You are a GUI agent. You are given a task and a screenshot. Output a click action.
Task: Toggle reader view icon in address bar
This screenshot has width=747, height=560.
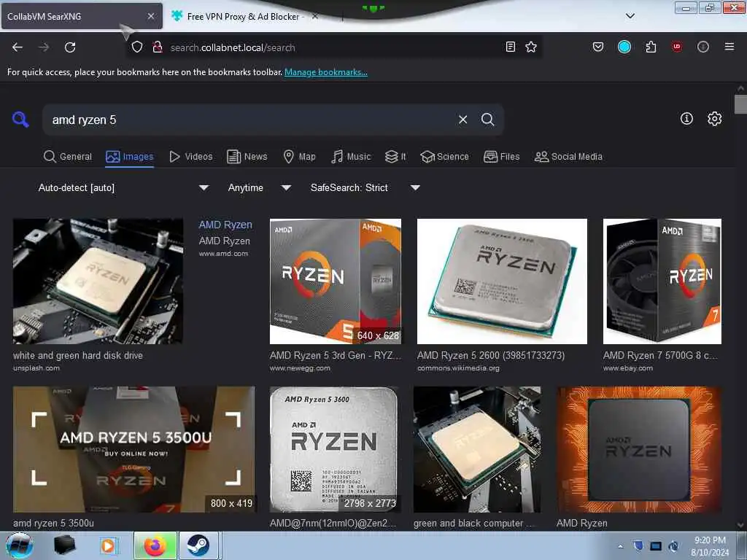[510, 47]
